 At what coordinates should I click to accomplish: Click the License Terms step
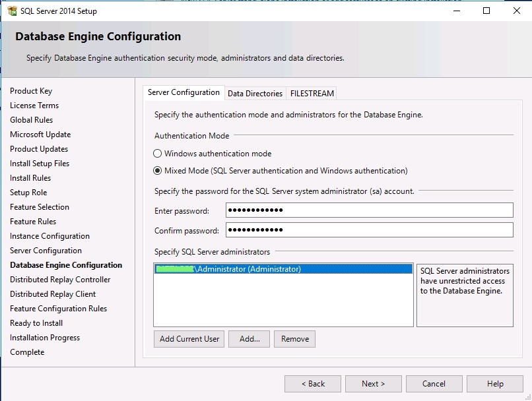34,106
